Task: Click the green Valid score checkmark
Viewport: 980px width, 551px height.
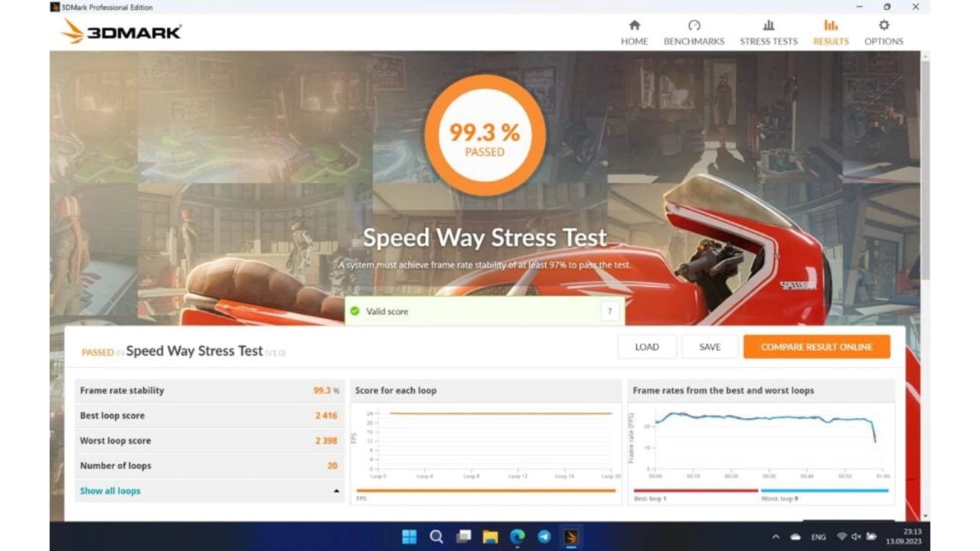Action: [354, 311]
